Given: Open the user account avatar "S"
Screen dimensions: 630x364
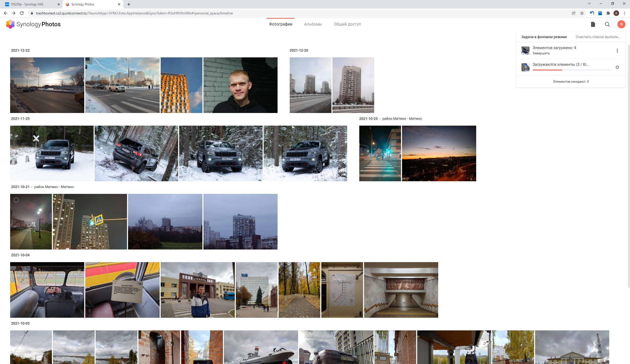Looking at the screenshot, I should (621, 24).
